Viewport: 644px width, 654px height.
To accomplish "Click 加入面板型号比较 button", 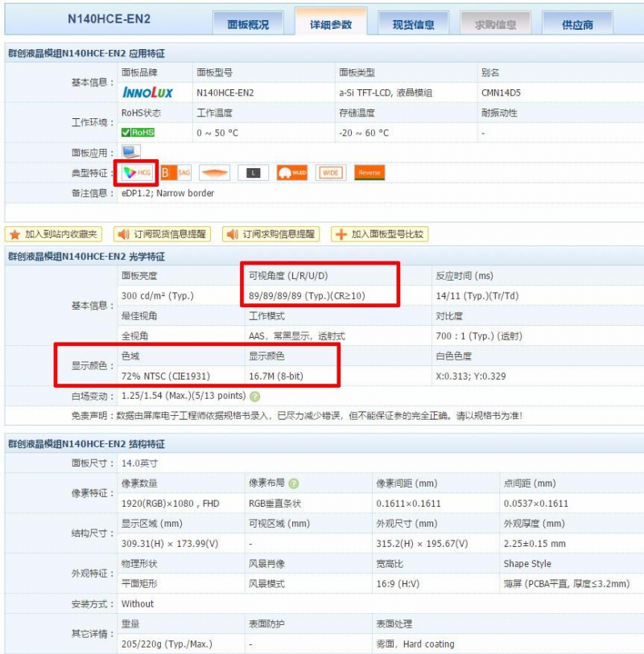I will (379, 234).
